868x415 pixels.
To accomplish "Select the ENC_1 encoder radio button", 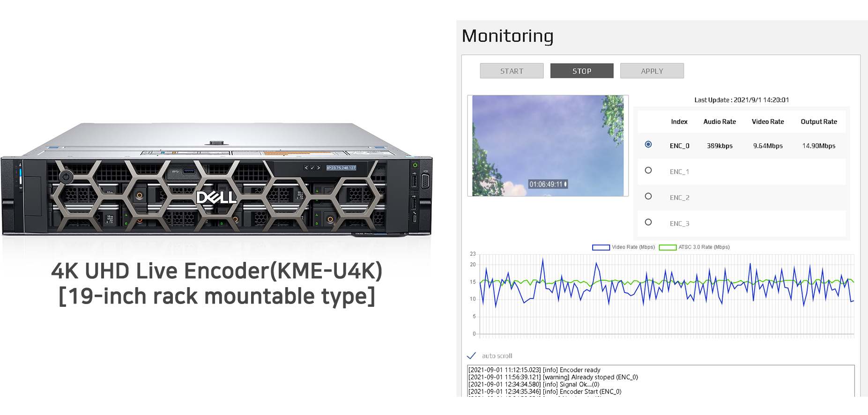I will pyautogui.click(x=648, y=170).
